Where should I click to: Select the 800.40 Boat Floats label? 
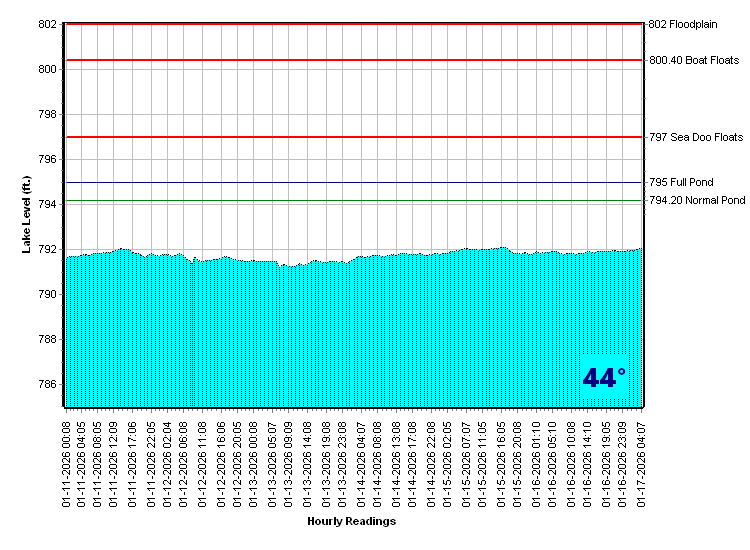pos(694,60)
